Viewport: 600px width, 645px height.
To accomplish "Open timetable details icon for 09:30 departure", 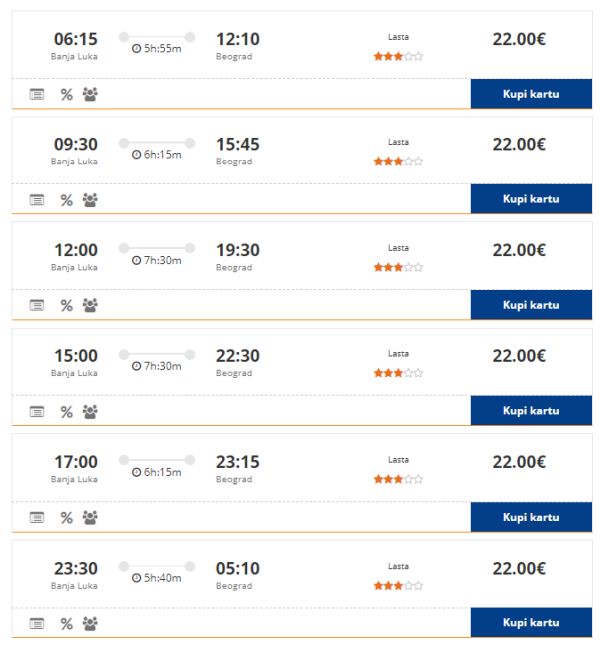I will click(37, 200).
